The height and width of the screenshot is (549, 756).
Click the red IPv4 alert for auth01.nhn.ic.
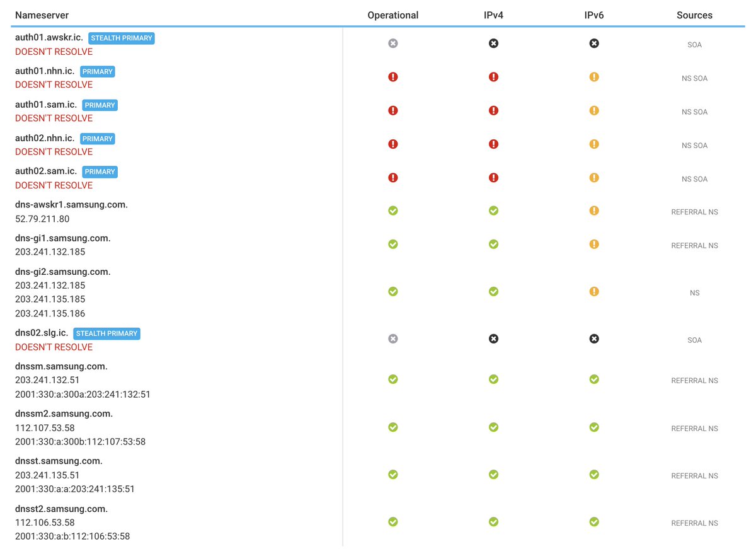(493, 77)
